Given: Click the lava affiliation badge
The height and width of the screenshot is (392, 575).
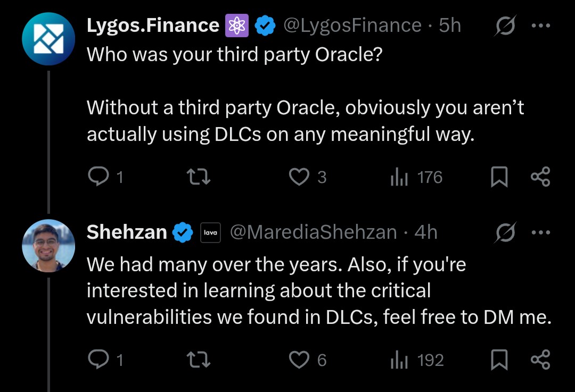Looking at the screenshot, I should click(210, 233).
